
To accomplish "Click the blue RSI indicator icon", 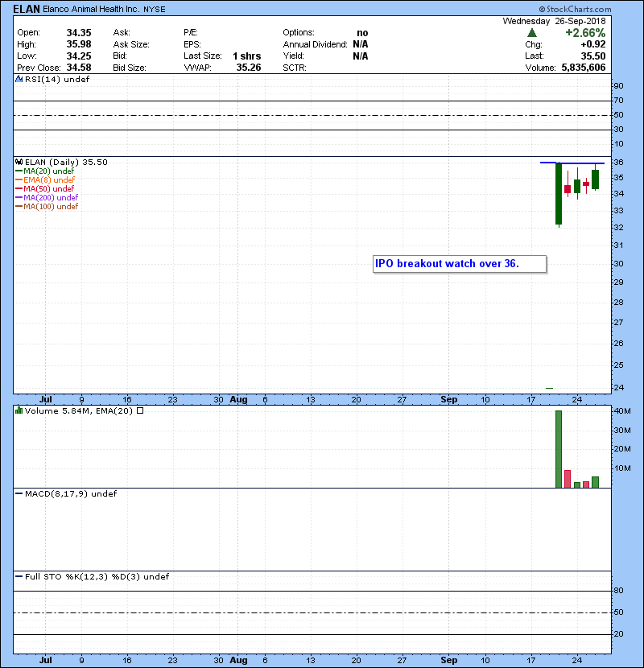I will [19, 79].
